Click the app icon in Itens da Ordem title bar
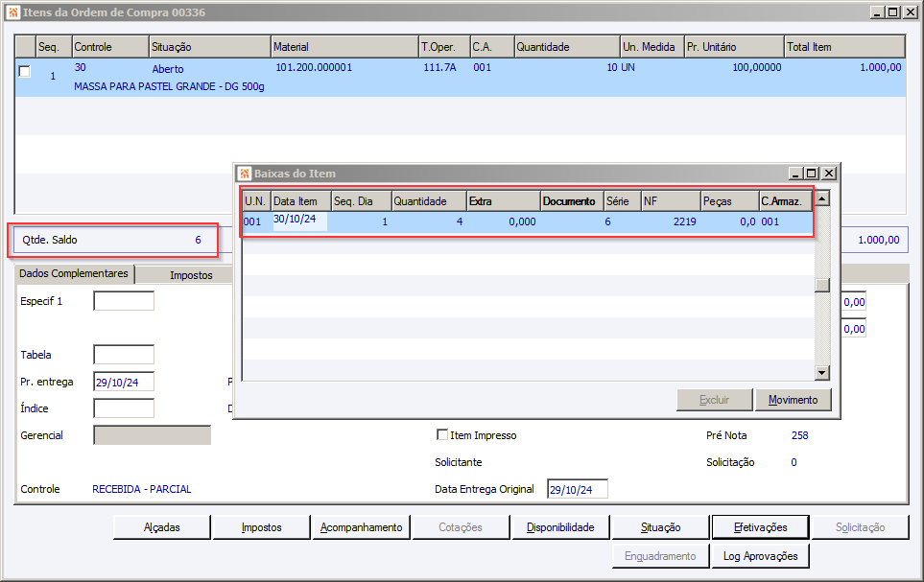Screen dimensions: 924x582 [x=13, y=12]
